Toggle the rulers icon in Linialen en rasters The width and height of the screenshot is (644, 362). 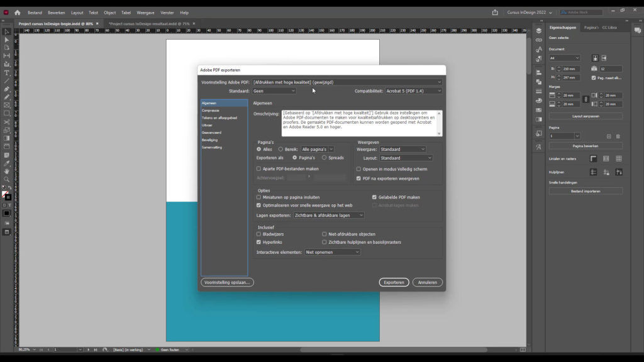594,159
